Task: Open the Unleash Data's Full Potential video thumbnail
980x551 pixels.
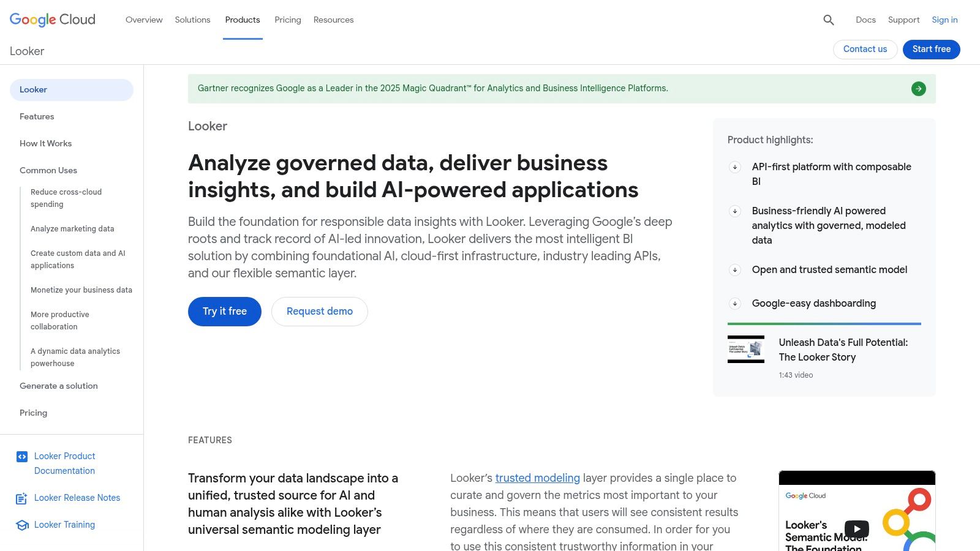Action: point(745,349)
